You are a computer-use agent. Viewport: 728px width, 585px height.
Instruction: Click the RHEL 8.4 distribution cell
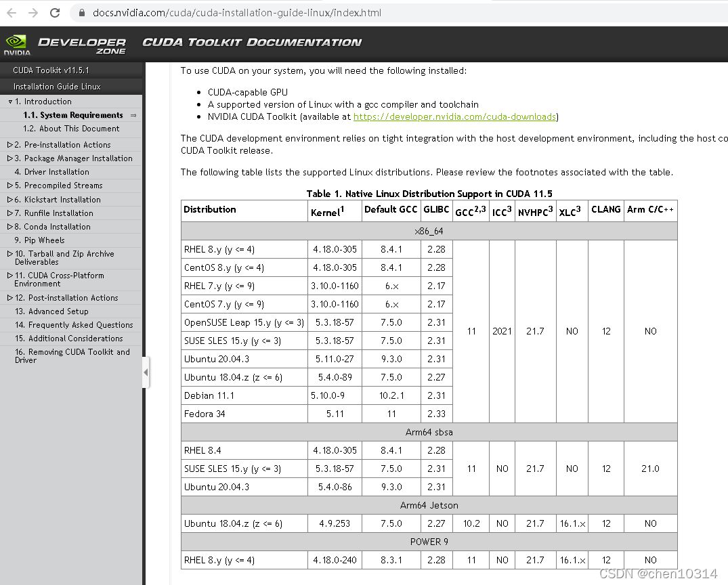click(244, 450)
